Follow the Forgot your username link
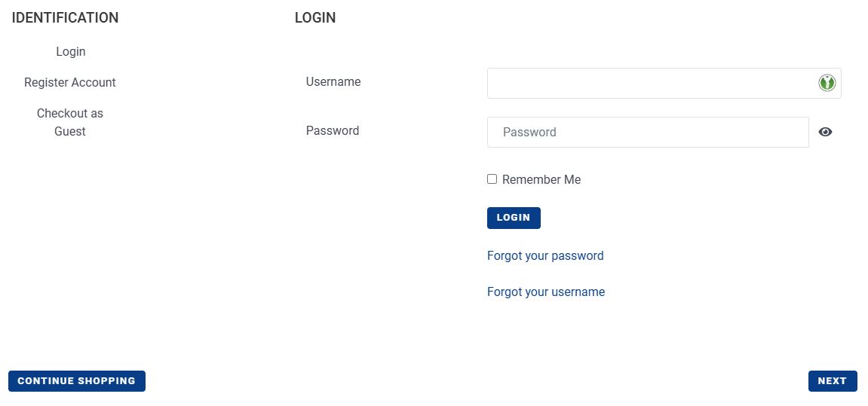Screen dimensions: 868x406 click(x=546, y=292)
